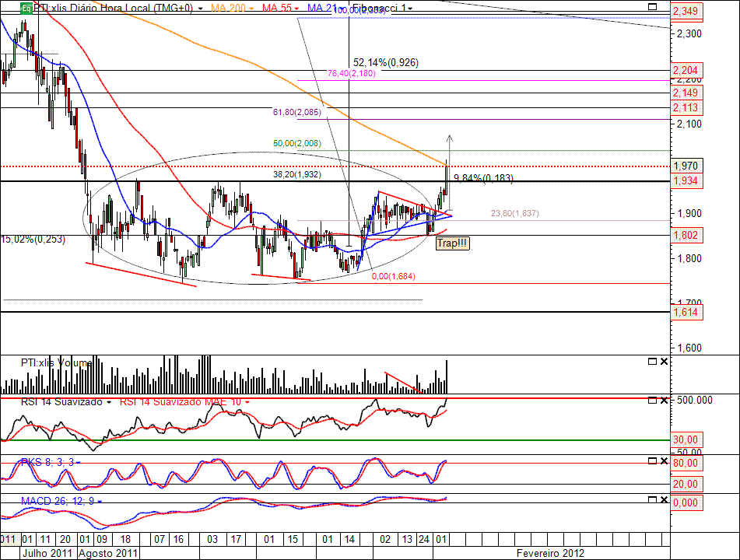Image resolution: width=740 pixels, height=560 pixels.
Task: Click Agosto 2011 on the time axis
Action: [108, 554]
